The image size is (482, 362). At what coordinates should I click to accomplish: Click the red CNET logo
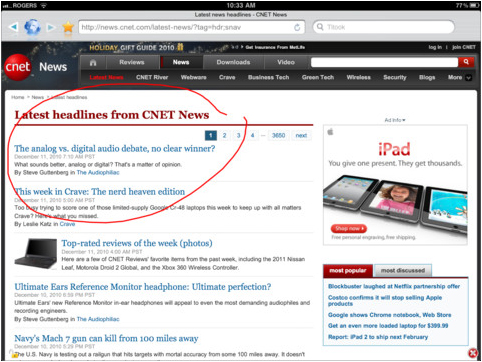tap(18, 67)
